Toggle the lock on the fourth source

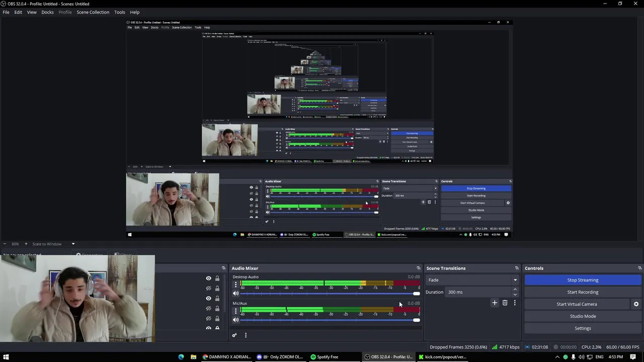click(217, 308)
